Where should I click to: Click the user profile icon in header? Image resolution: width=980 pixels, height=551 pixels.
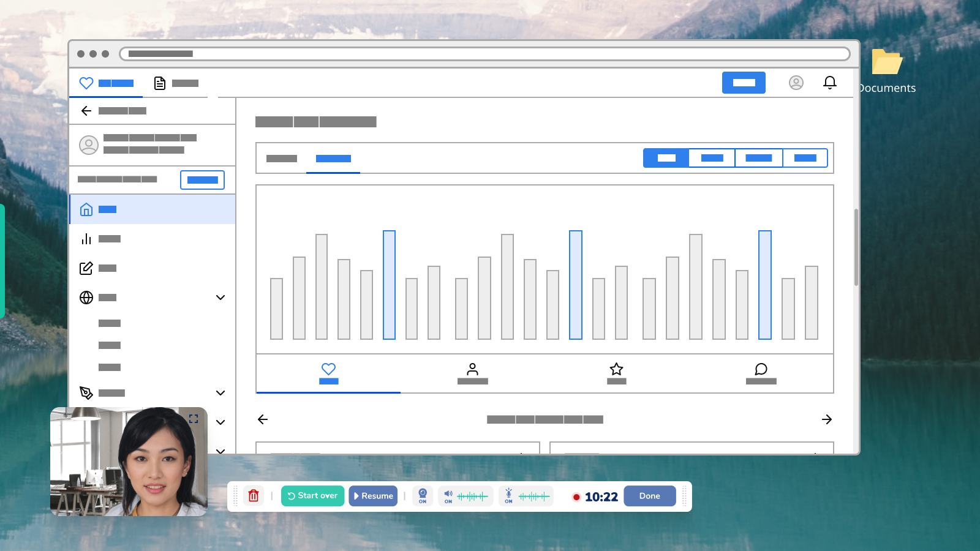tap(796, 83)
